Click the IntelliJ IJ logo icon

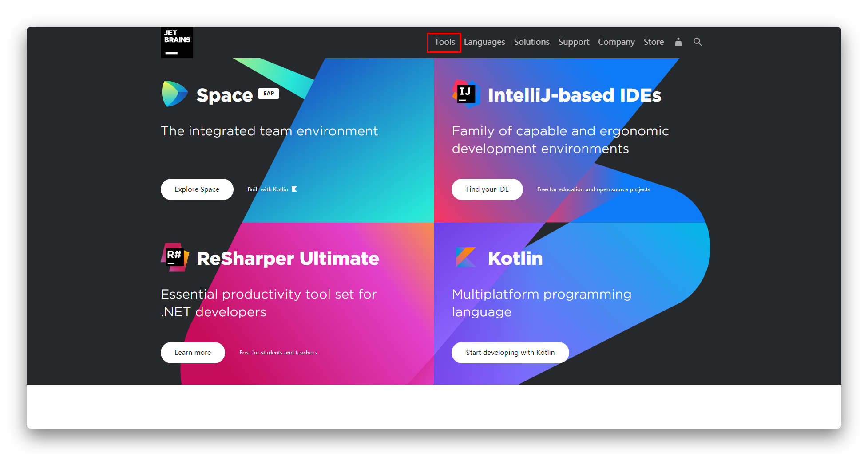tap(466, 94)
